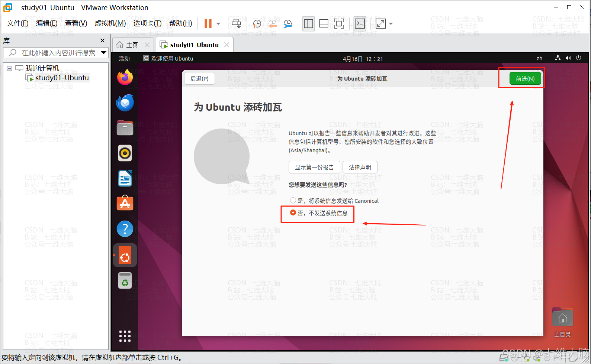Open the 选项卡(T) menu
591x364 pixels.
pos(147,23)
